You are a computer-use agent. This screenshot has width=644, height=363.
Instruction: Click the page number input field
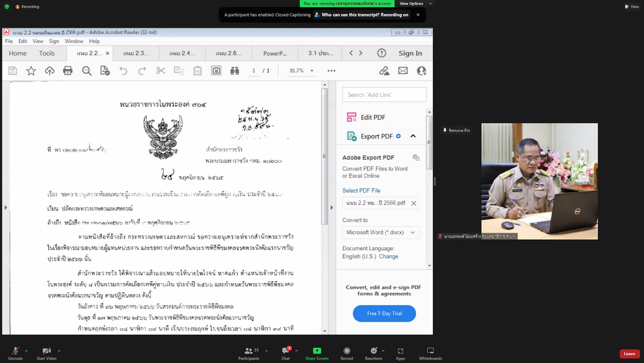pyautogui.click(x=254, y=71)
